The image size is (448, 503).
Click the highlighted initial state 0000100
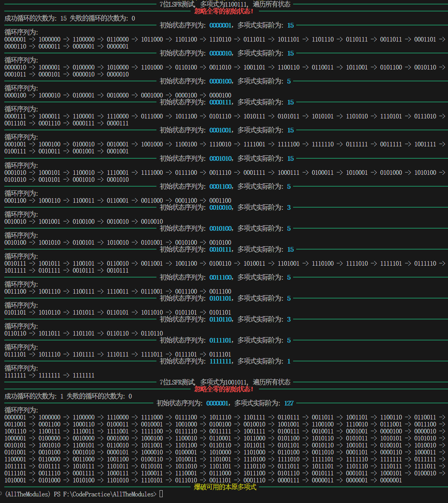[221, 81]
